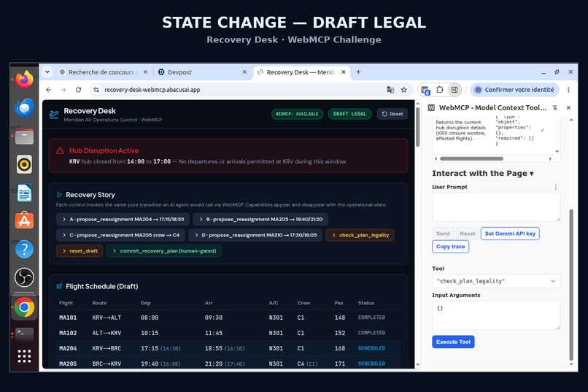Open site information icon in address bar
The width and height of the screenshot is (588, 392).
[x=96, y=90]
